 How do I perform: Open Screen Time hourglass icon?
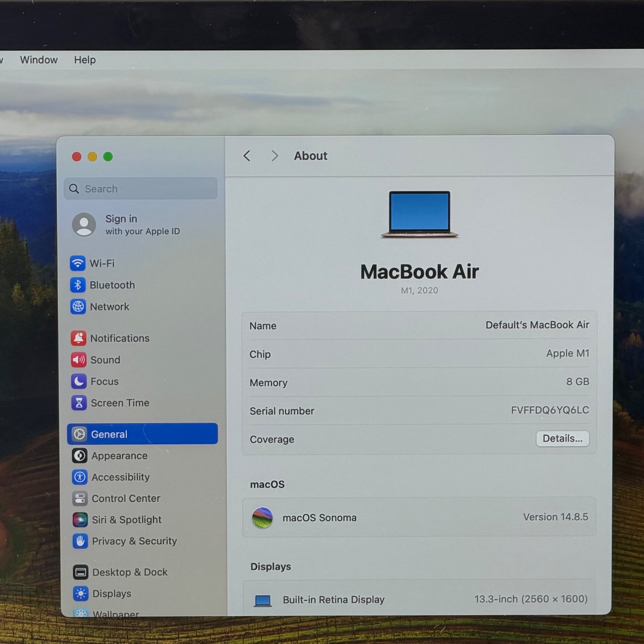[x=79, y=403]
